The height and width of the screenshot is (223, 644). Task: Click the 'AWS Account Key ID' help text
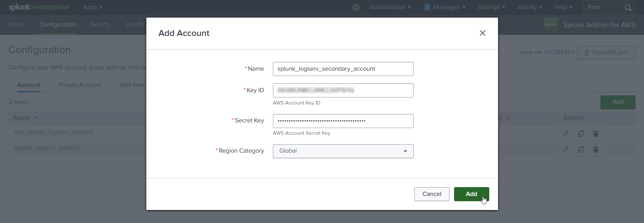[x=297, y=103]
